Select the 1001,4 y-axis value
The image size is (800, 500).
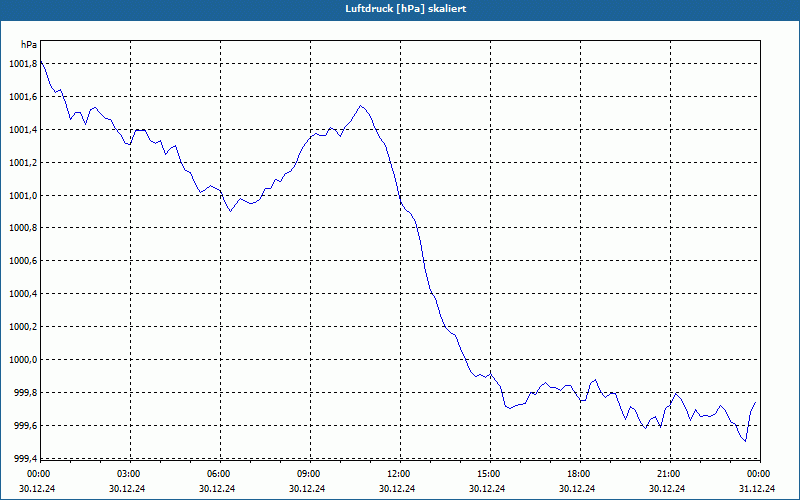(23, 130)
